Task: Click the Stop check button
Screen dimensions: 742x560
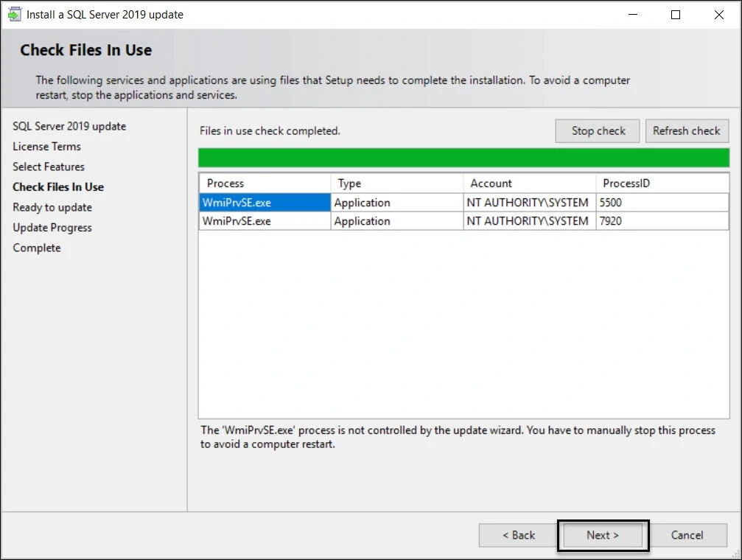Action: coord(597,130)
